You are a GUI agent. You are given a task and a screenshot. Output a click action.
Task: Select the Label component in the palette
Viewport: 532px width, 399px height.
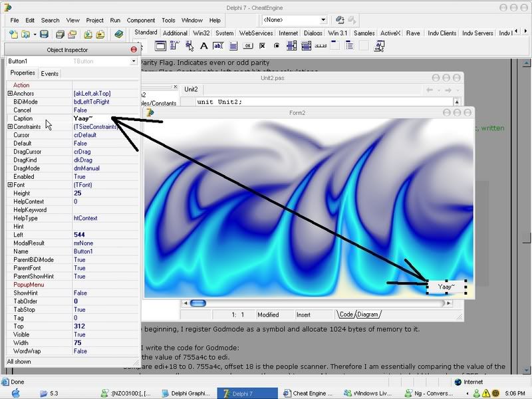pos(203,46)
